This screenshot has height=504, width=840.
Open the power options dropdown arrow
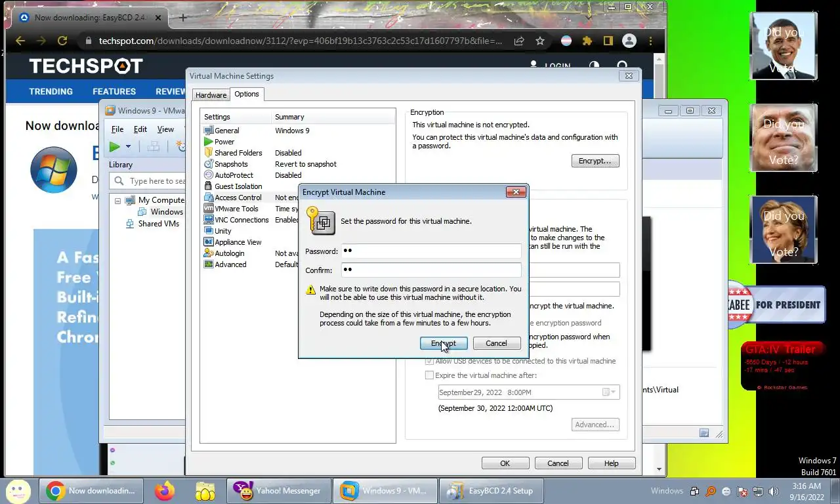click(129, 146)
